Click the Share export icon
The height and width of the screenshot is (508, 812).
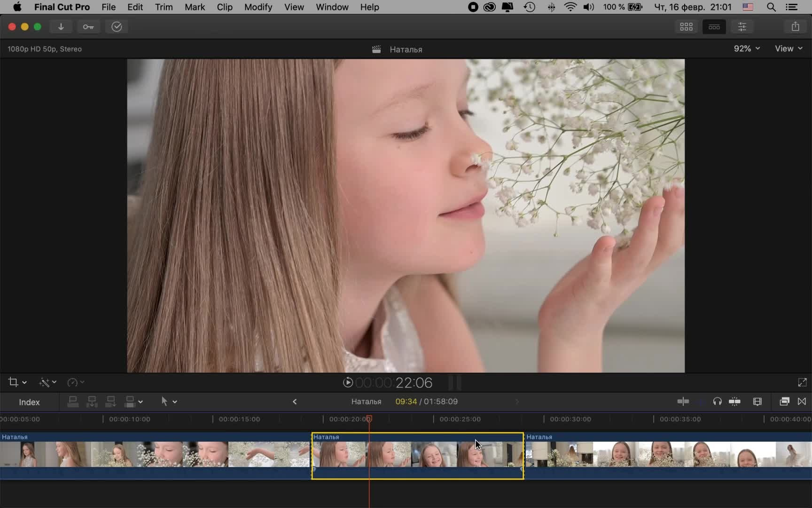point(795,27)
